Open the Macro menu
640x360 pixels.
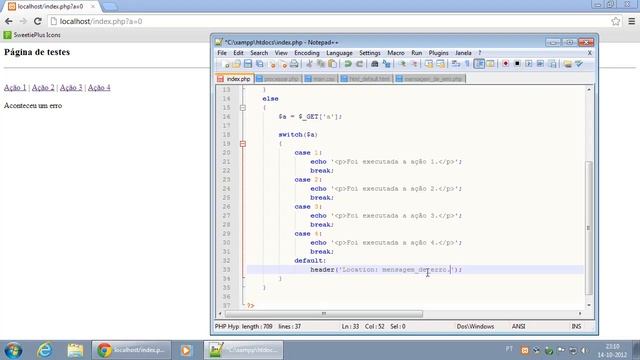396,53
